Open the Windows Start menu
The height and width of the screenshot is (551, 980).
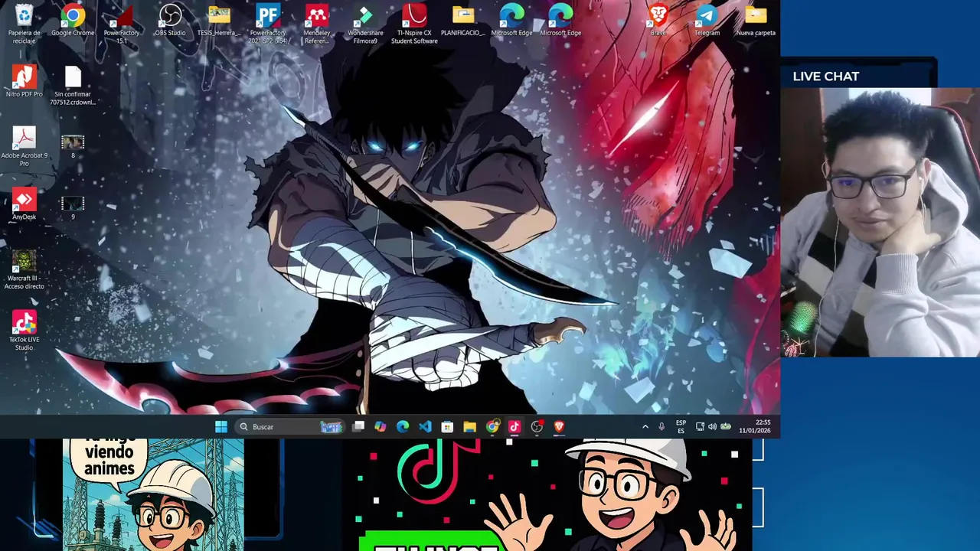221,427
